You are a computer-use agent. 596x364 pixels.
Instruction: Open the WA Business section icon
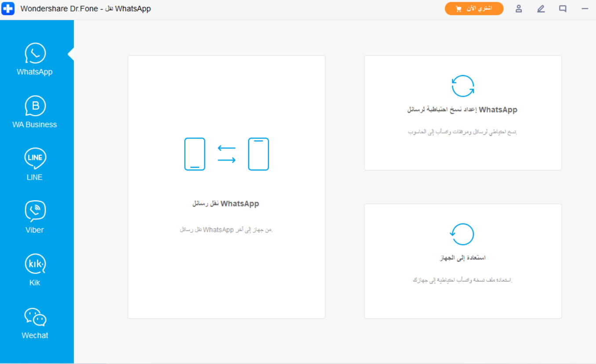coord(35,106)
